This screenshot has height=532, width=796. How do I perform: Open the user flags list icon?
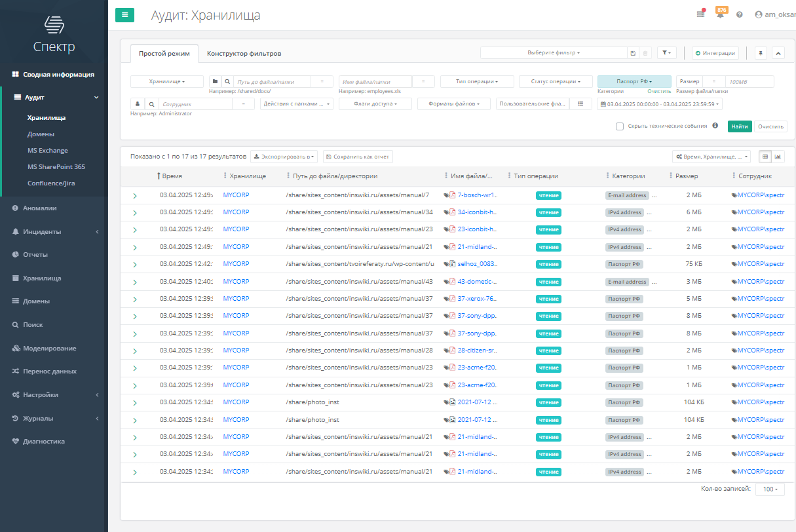(580, 104)
